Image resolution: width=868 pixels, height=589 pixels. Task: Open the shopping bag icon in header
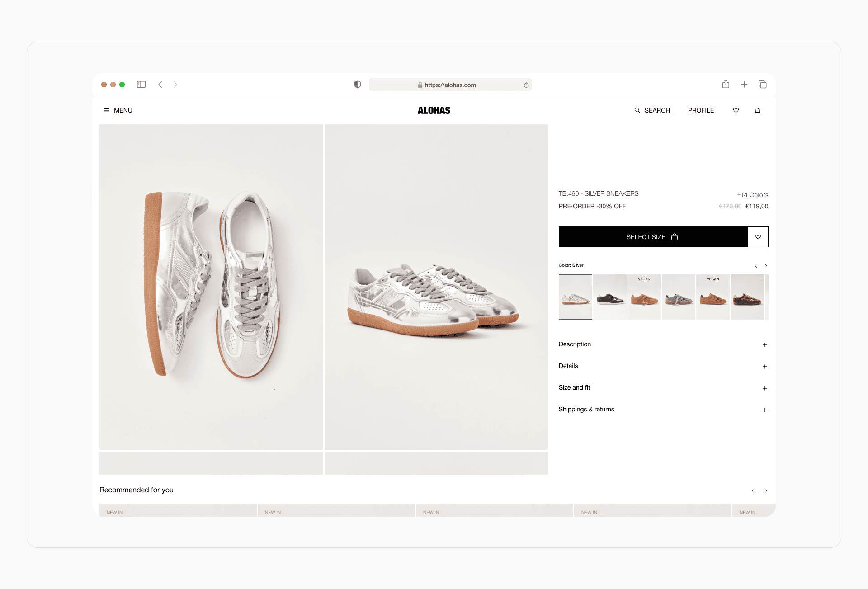(758, 110)
